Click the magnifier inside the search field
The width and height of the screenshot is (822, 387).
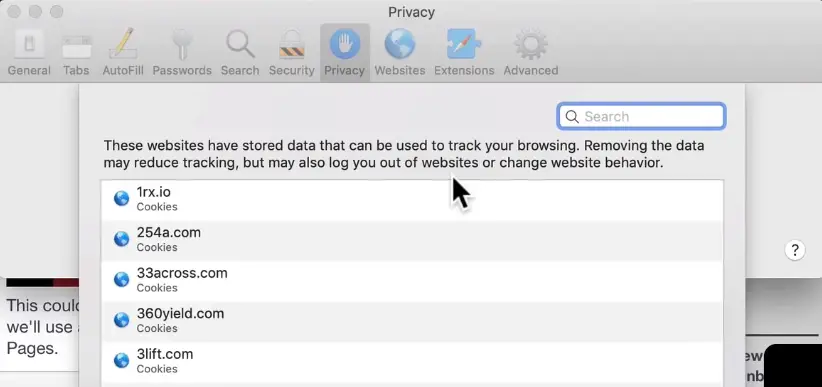[x=572, y=116]
